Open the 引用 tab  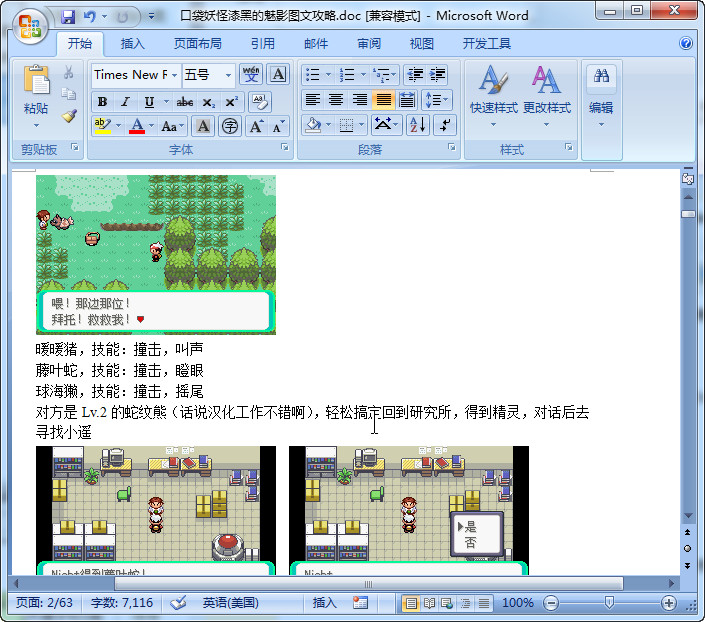point(263,44)
